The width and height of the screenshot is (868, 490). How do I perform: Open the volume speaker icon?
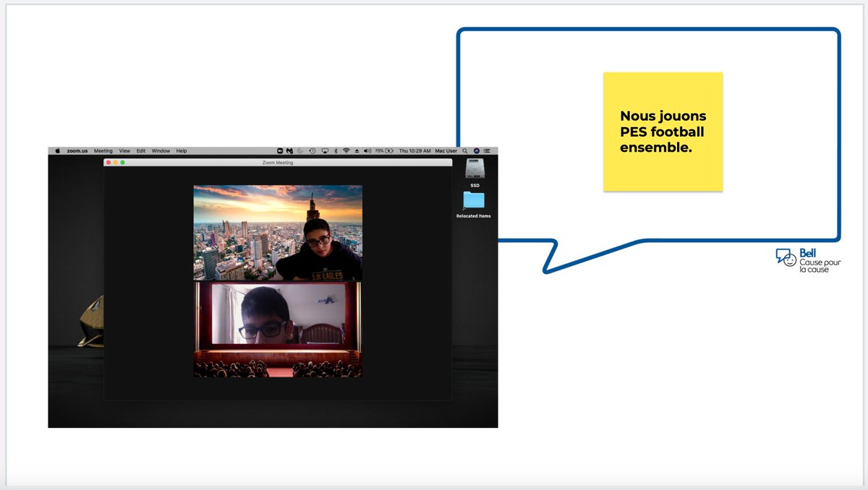[x=367, y=151]
